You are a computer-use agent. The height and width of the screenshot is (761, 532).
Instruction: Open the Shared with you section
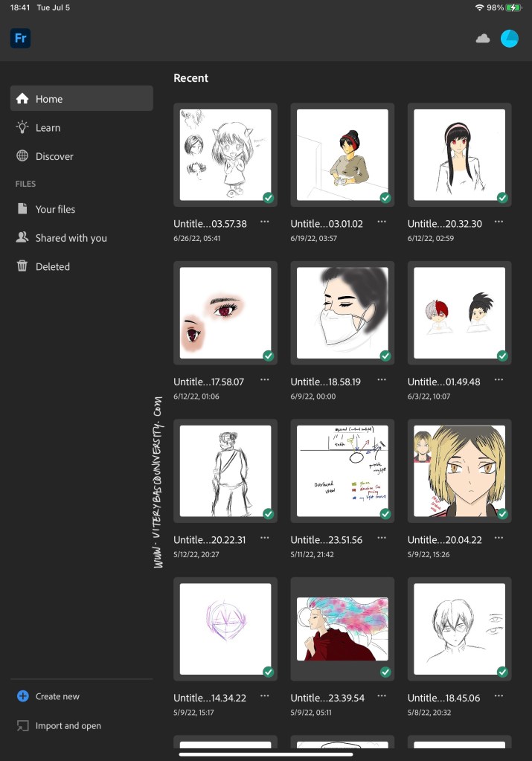point(71,238)
